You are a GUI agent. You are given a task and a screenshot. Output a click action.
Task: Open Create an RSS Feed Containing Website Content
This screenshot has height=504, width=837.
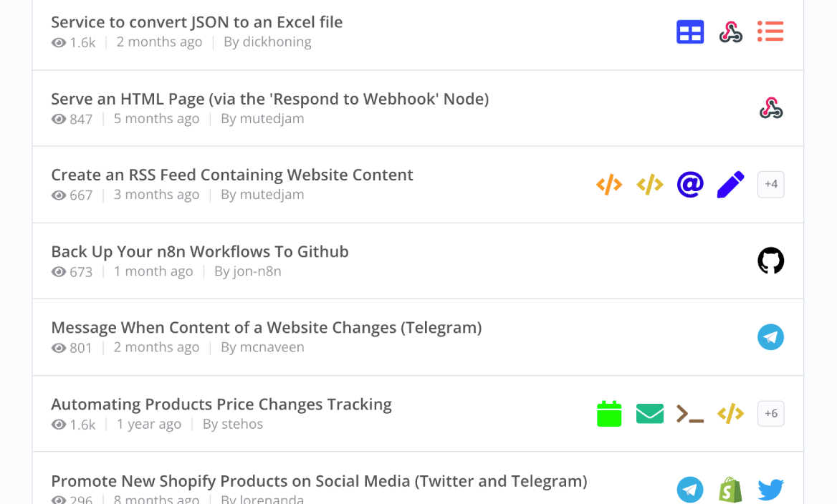point(232,175)
